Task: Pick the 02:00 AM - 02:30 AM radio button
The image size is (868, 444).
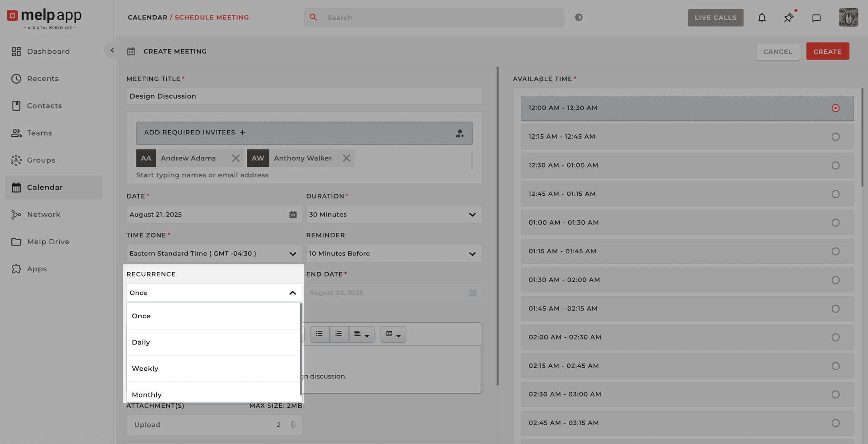Action: (835, 337)
